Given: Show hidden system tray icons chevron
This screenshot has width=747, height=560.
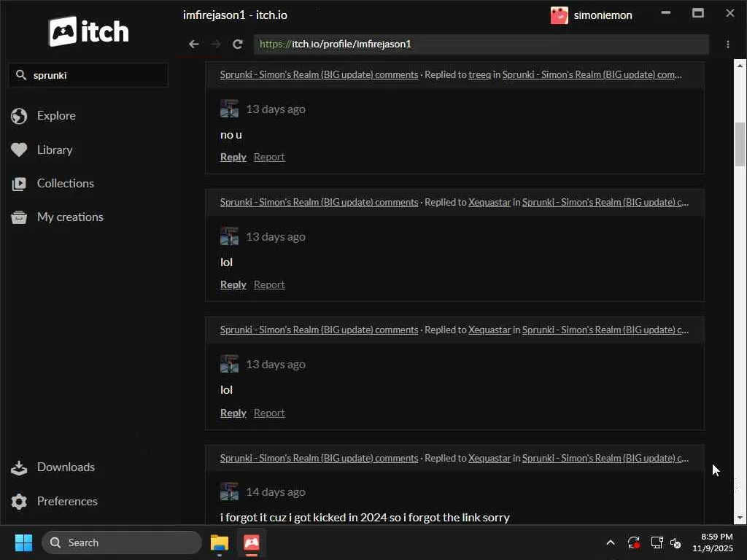Looking at the screenshot, I should (x=611, y=542).
